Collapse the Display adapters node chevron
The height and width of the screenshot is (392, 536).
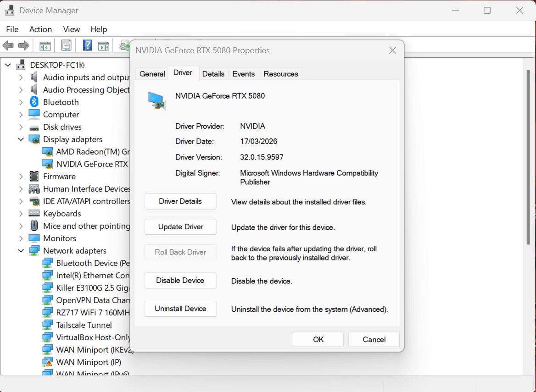[21, 139]
